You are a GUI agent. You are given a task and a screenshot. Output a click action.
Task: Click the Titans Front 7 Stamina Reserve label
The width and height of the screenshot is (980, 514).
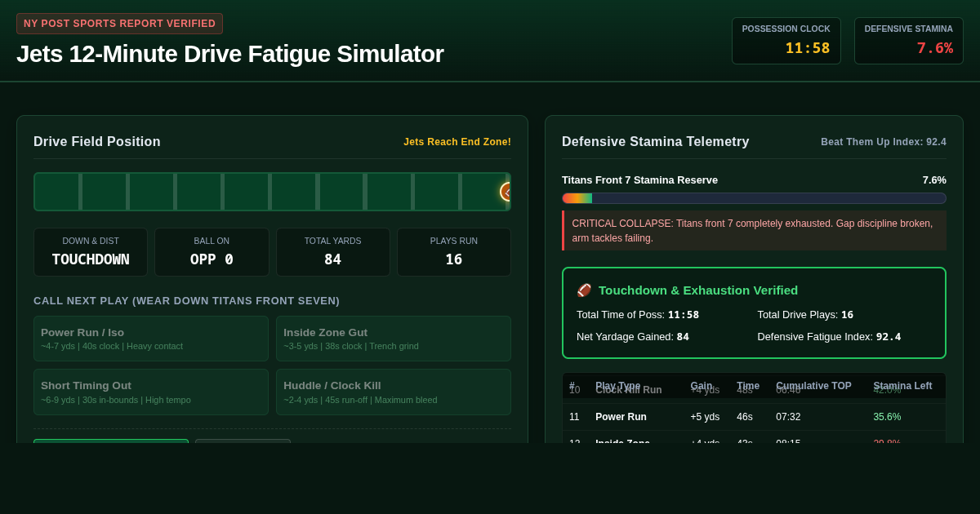(x=639, y=180)
